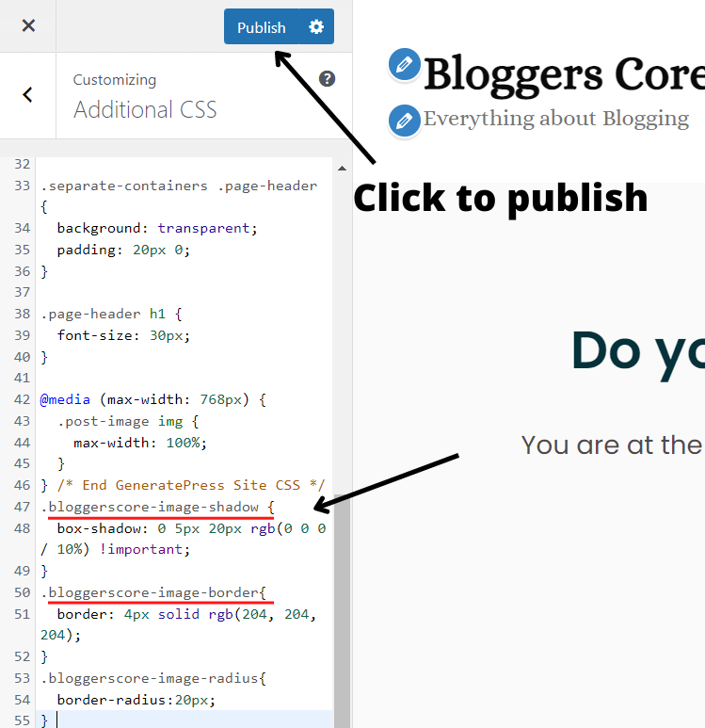Image resolution: width=705 pixels, height=728 pixels.
Task: Open publish settings gear icon
Action: (316, 27)
